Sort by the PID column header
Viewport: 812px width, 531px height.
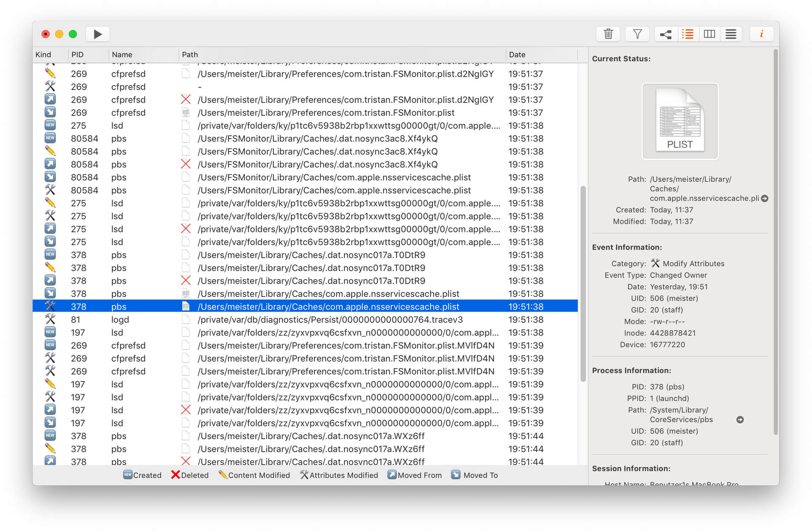88,54
